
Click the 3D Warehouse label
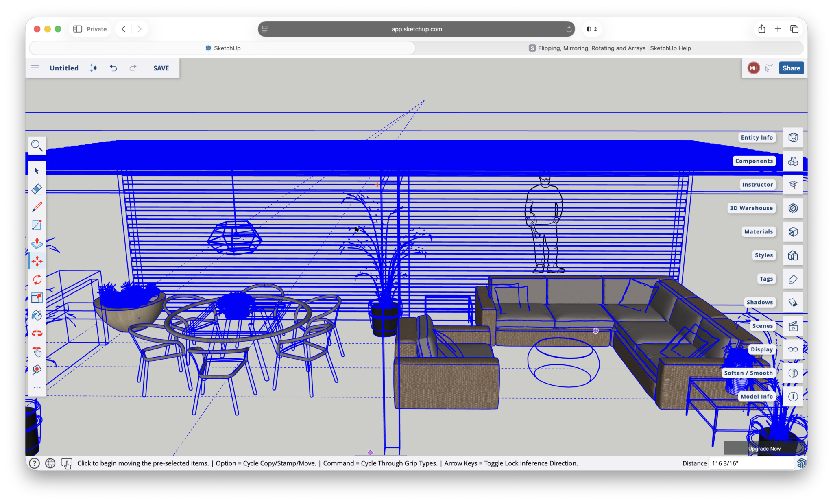click(x=751, y=208)
